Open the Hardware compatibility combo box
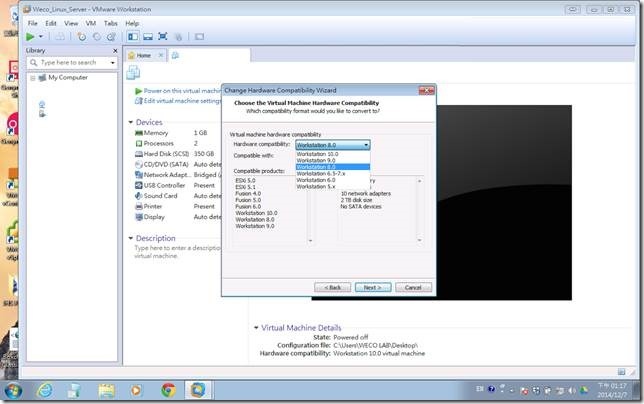Viewport: 644px width, 404px height. (x=333, y=145)
